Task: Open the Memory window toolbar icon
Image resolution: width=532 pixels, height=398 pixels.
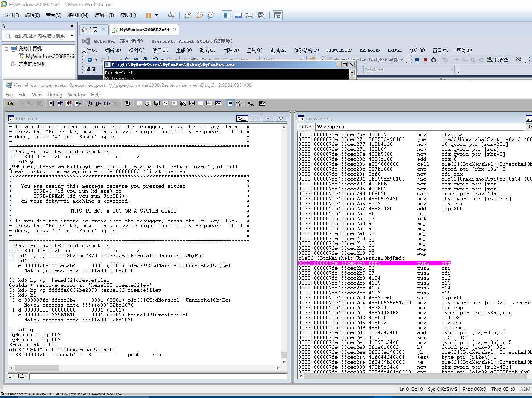Action: pos(174,103)
